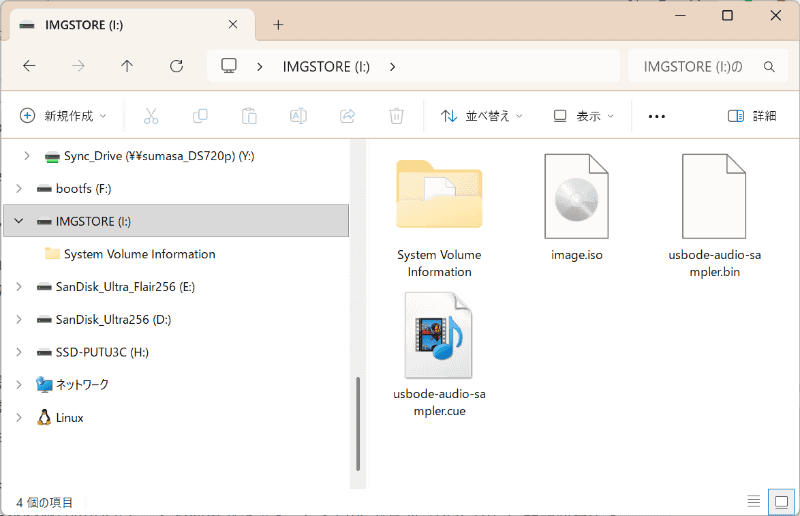Viewport: 800px width, 516px height.
Task: Switch to details list view in status bar
Action: click(x=754, y=501)
